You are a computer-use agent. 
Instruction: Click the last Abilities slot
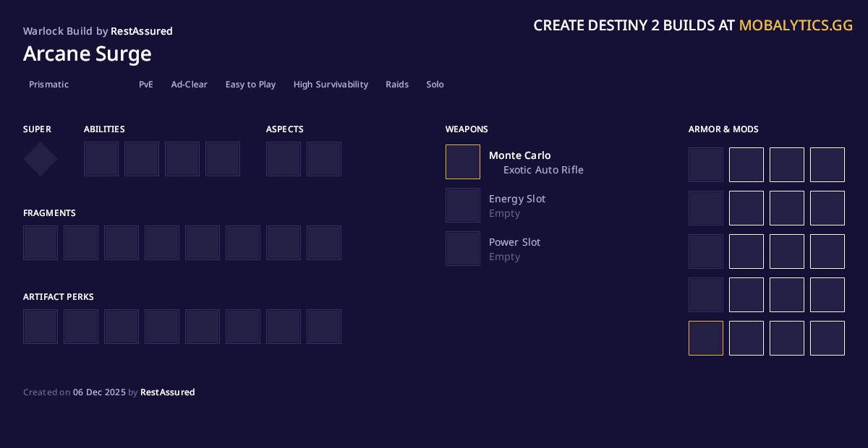tap(223, 159)
